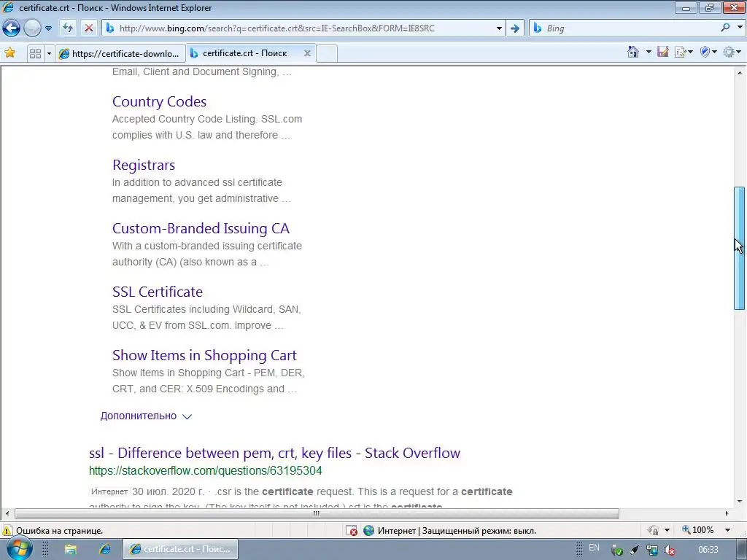Screen dimensions: 747x560
Task: Click the Go arrow next to address bar
Action: pyautogui.click(x=515, y=28)
